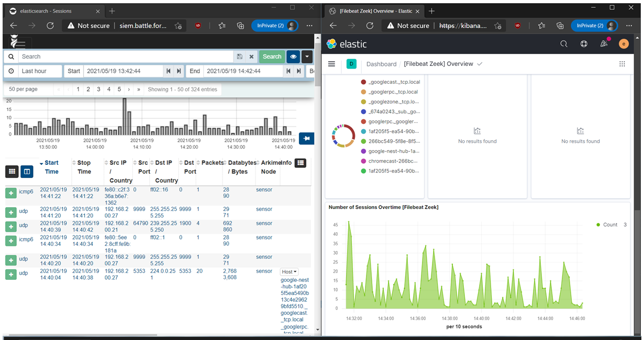This screenshot has height=340, width=644.
Task: Edit the Start time field
Action: tap(124, 71)
